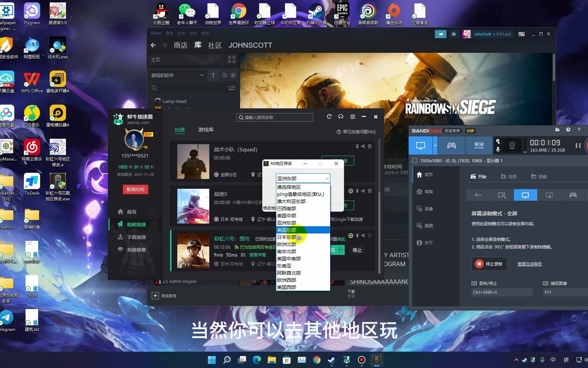Switch to 游戏库 tab in 鲜牛加速器
The image size is (588, 368).
coord(206,130)
